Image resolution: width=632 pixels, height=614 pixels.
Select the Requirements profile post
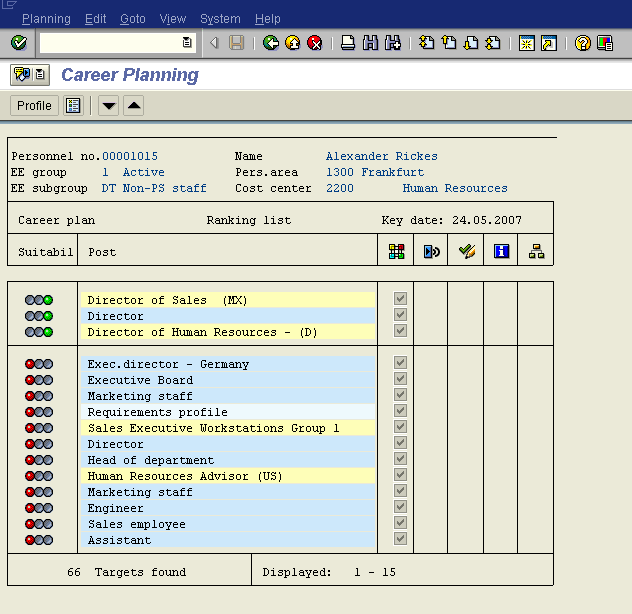[x=228, y=412]
